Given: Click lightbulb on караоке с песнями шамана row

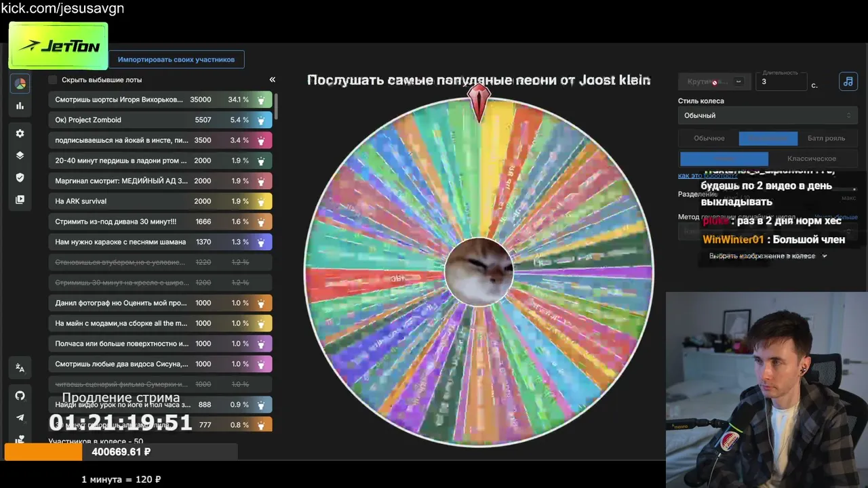Looking at the screenshot, I should (x=261, y=242).
